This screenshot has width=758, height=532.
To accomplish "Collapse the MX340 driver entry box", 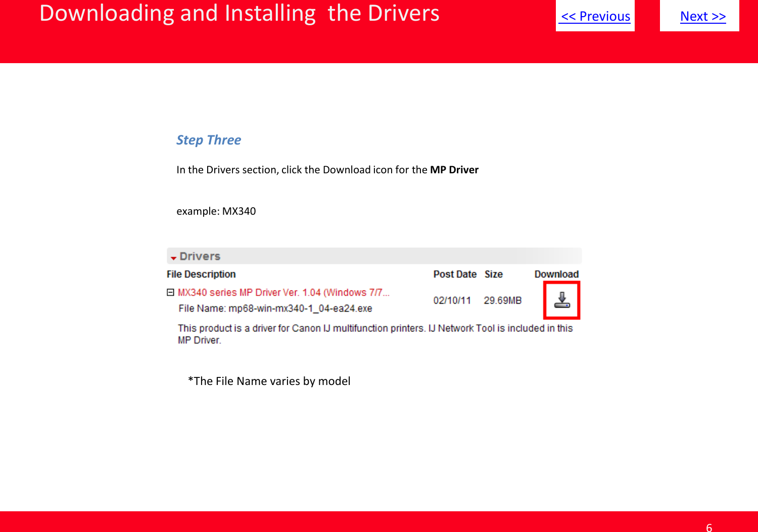I will pyautogui.click(x=170, y=293).
